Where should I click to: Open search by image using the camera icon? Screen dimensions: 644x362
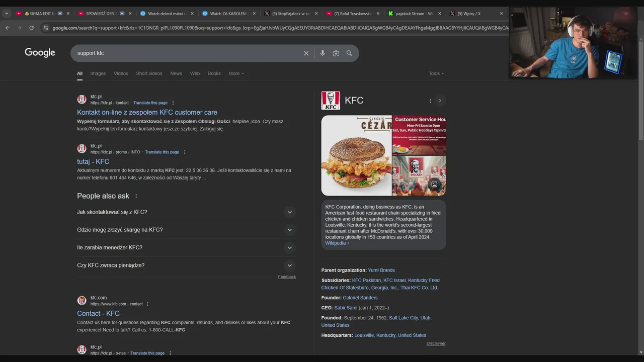[x=336, y=53]
